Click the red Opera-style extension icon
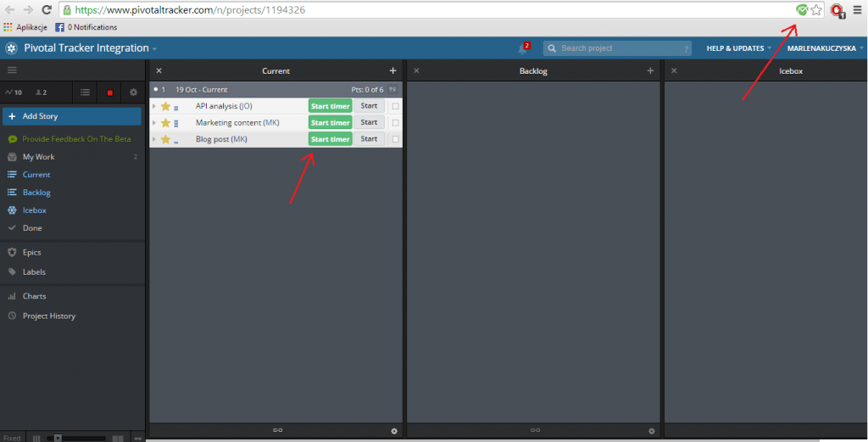Image resolution: width=868 pixels, height=442 pixels. coord(837,10)
